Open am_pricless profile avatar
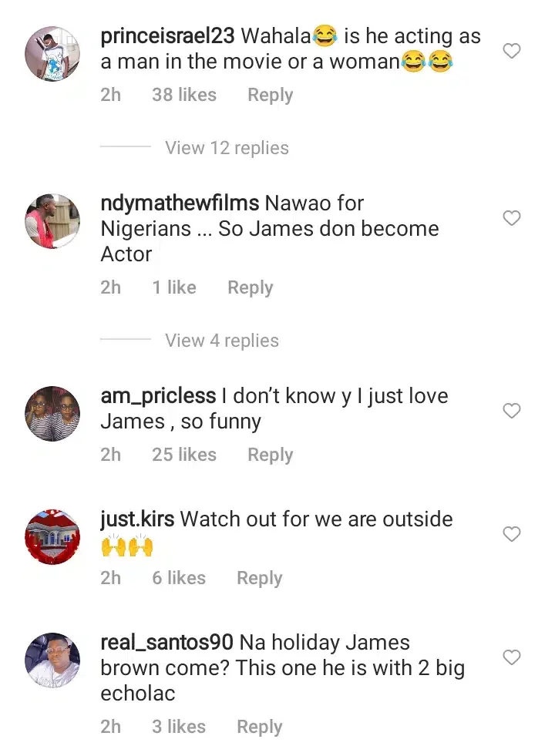 coord(52,414)
